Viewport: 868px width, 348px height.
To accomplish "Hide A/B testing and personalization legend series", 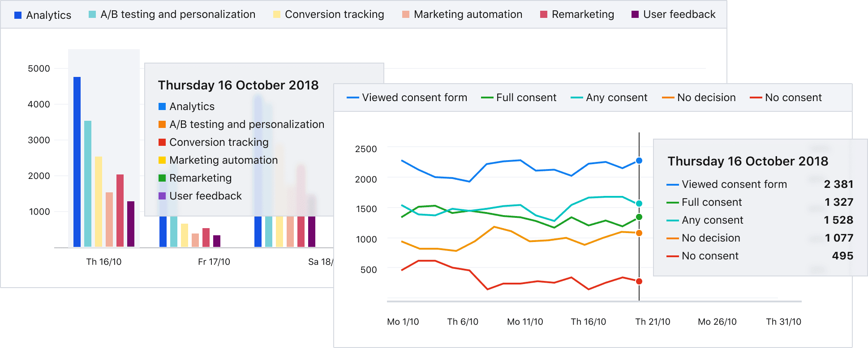I will [x=172, y=14].
